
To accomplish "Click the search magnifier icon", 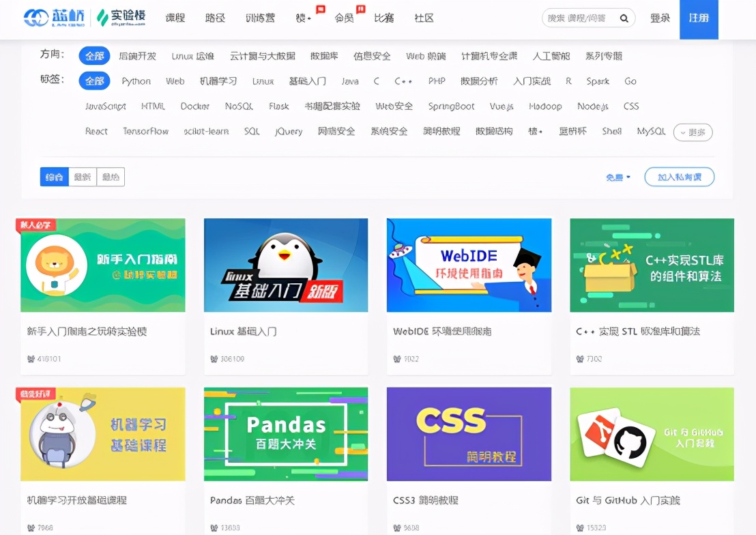I will (624, 18).
